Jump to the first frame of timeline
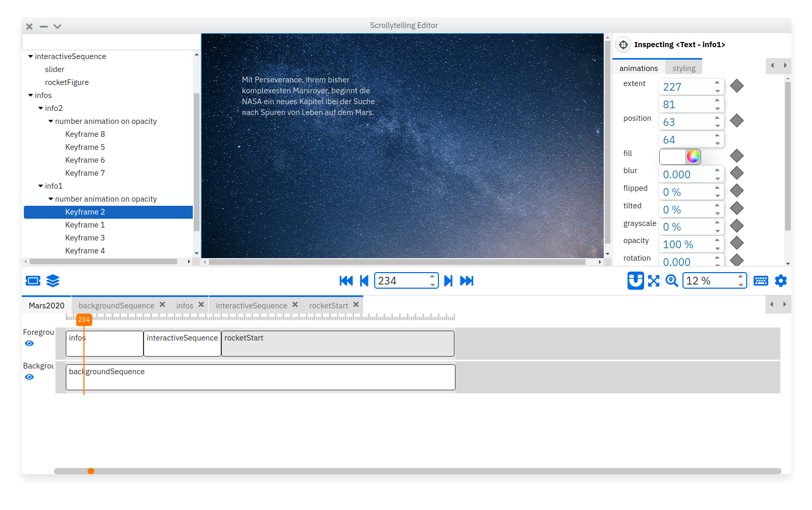The height and width of the screenshot is (510, 812). click(x=346, y=281)
